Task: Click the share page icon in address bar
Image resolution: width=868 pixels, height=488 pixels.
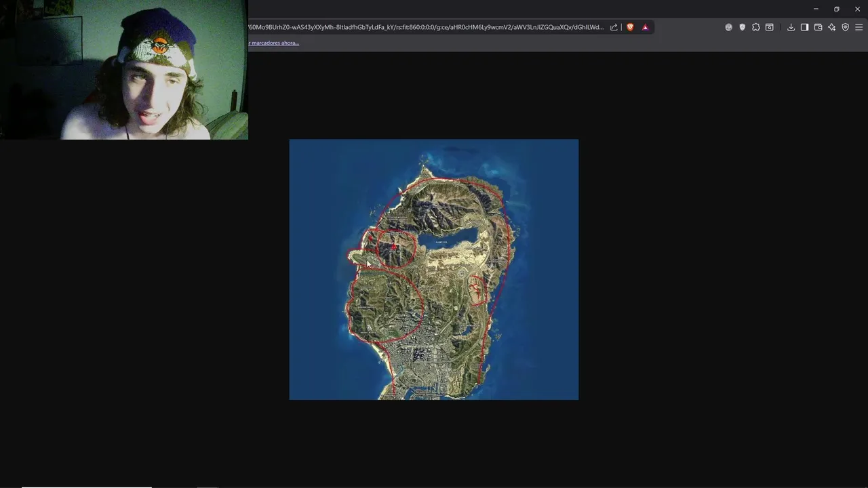Action: (x=614, y=27)
